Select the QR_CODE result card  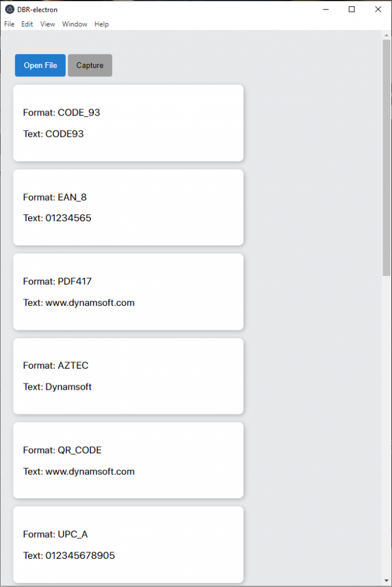click(128, 460)
